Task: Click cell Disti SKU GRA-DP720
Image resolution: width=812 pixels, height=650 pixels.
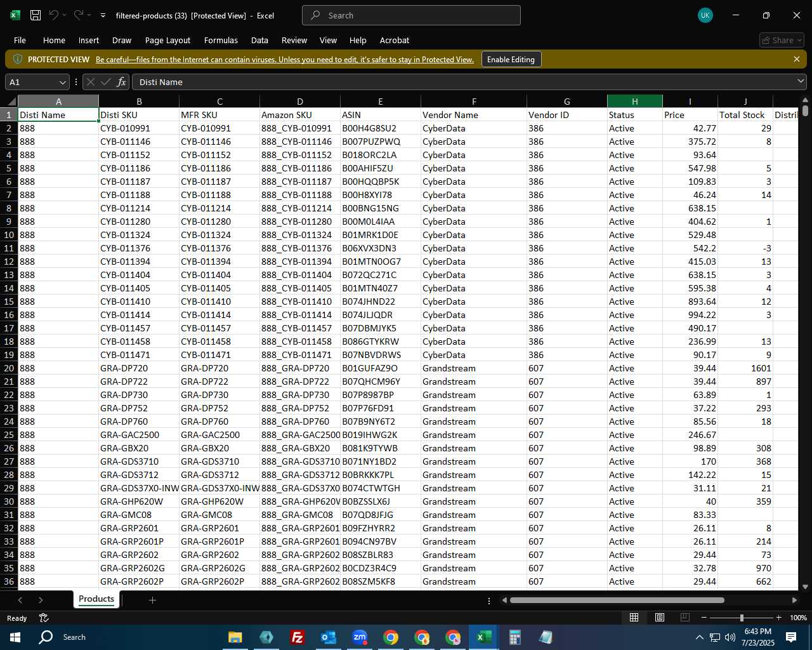Action: click(x=139, y=368)
